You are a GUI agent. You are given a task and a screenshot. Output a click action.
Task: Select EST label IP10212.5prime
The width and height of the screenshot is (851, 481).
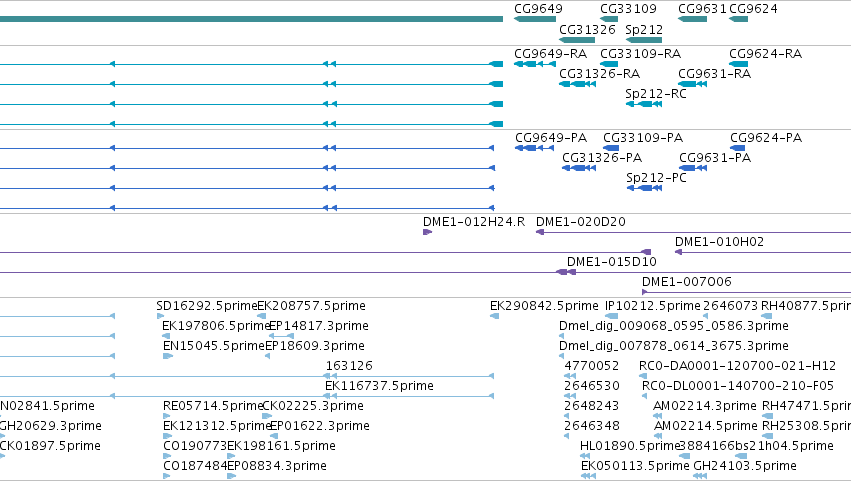(652, 306)
